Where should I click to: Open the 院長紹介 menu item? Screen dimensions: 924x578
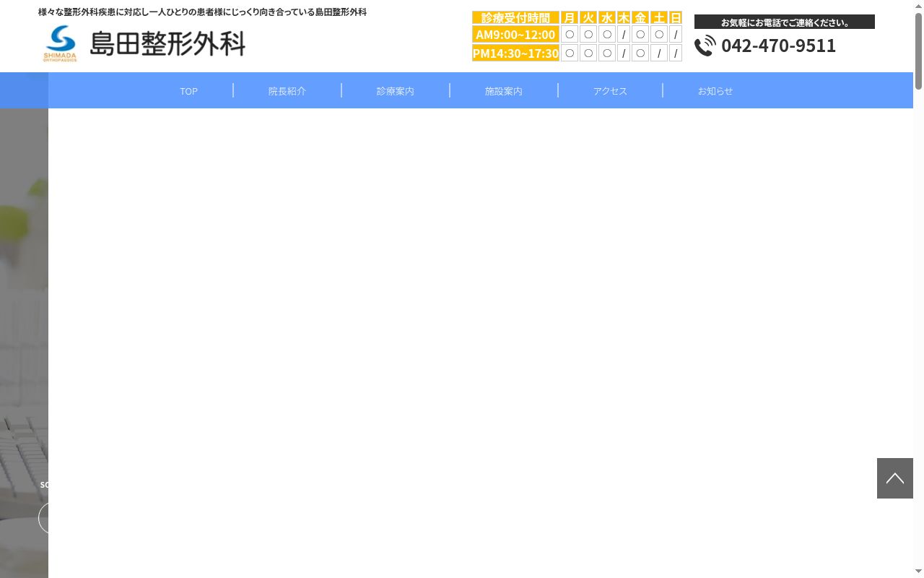[x=287, y=91]
